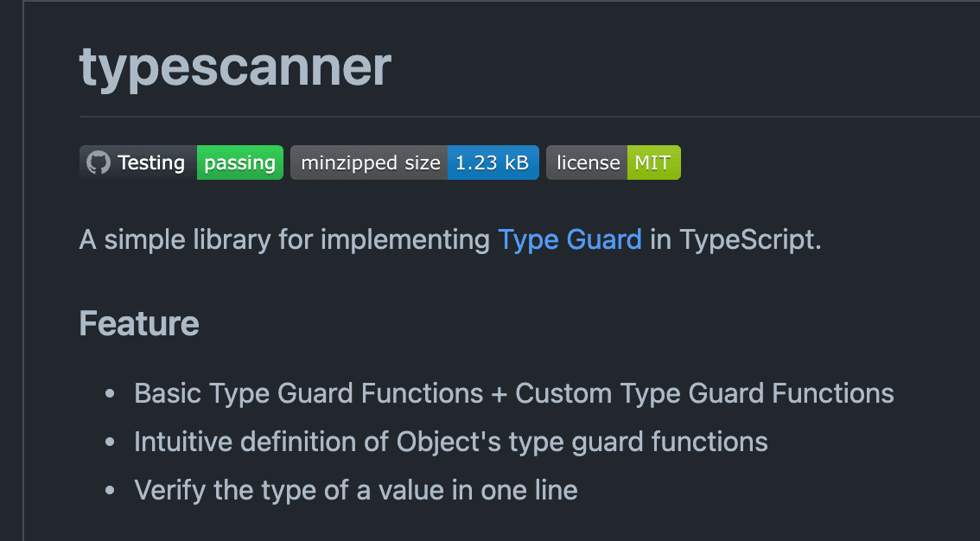Open the green passing status badge

pyautogui.click(x=240, y=162)
